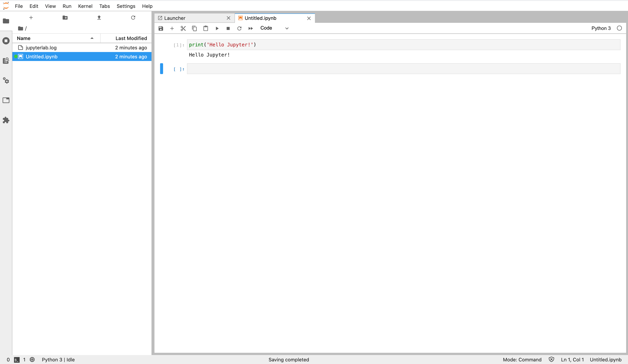Image resolution: width=628 pixels, height=364 pixels.
Task: Save the notebook with the disk icon
Action: (161, 28)
